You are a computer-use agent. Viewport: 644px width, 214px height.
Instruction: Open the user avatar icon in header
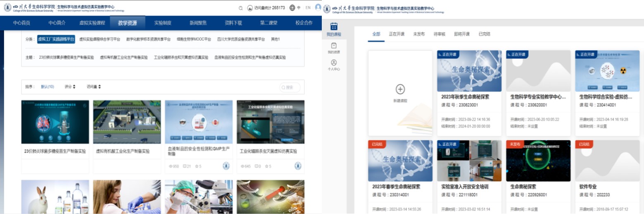pyautogui.click(x=318, y=7)
